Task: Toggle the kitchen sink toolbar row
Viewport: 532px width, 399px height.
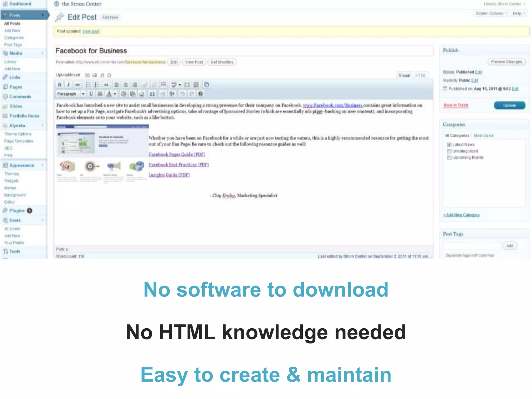Action: [x=196, y=85]
